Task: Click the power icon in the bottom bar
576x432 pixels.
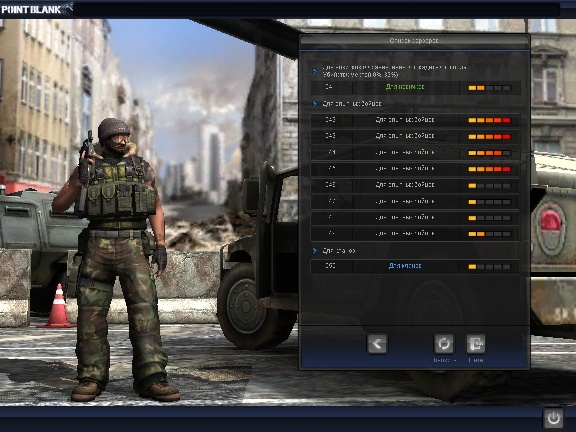Action: coord(553,418)
